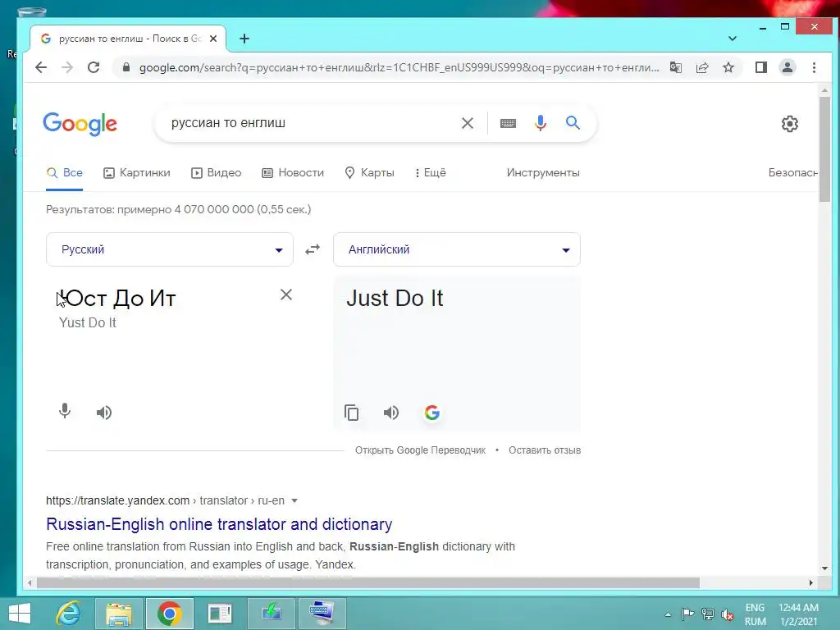Click the blue search magnifier button
Image resolution: width=840 pixels, height=630 pixels.
click(x=573, y=123)
